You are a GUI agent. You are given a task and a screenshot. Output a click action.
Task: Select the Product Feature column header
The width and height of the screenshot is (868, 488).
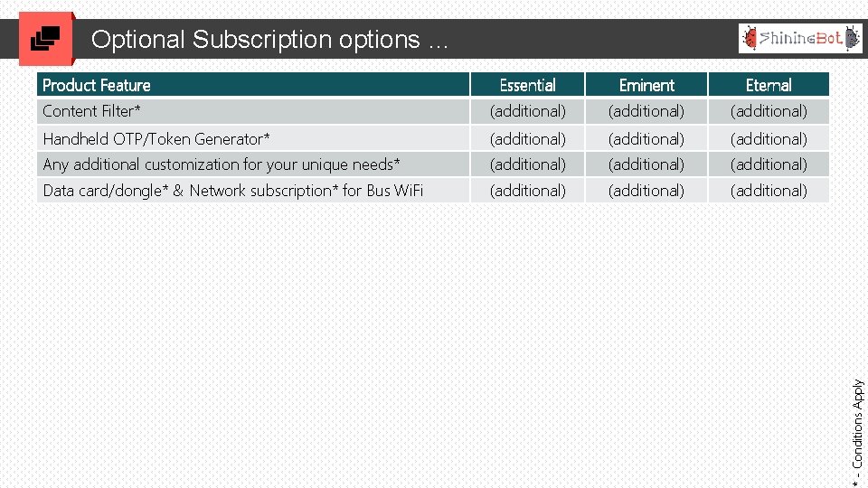click(x=97, y=85)
